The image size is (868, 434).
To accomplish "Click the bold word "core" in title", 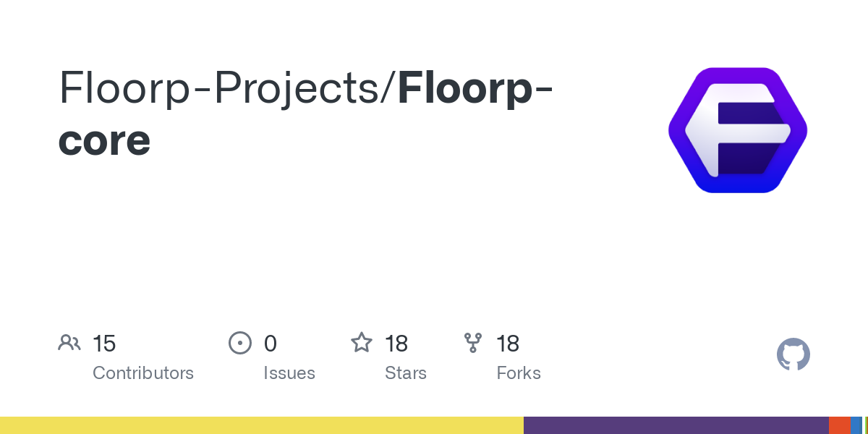I will 104,140.
